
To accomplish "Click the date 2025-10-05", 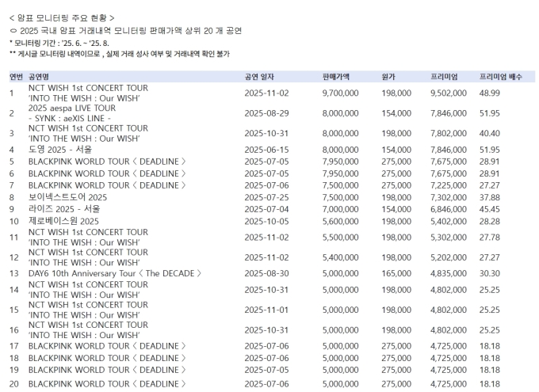I will pos(266,222).
